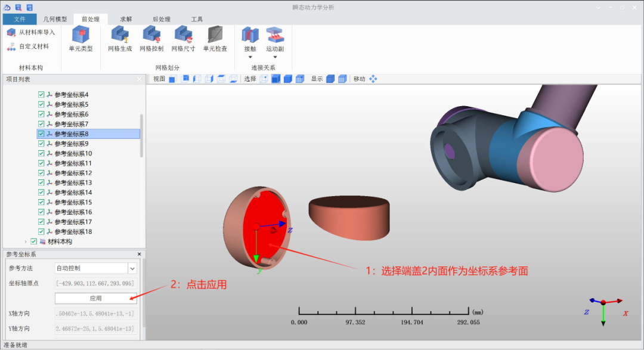Click the 运动副 kinematic joint icon
This screenshot has width=644, height=350.
(x=275, y=35)
